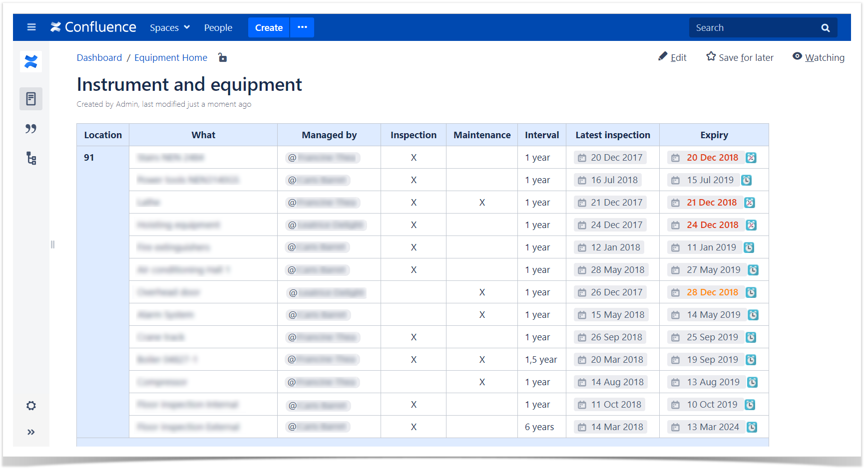Click reminder clock beside 28 Dec 2018
The image size is (868, 471).
pyautogui.click(x=751, y=292)
